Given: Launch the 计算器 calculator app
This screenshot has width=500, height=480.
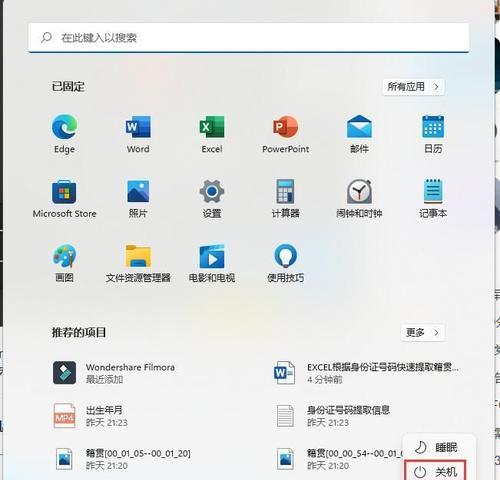Looking at the screenshot, I should pos(285,192).
